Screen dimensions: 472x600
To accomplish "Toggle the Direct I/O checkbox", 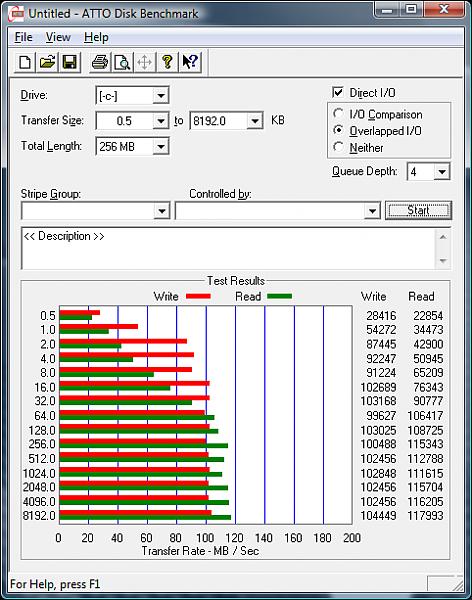I will pos(338,92).
